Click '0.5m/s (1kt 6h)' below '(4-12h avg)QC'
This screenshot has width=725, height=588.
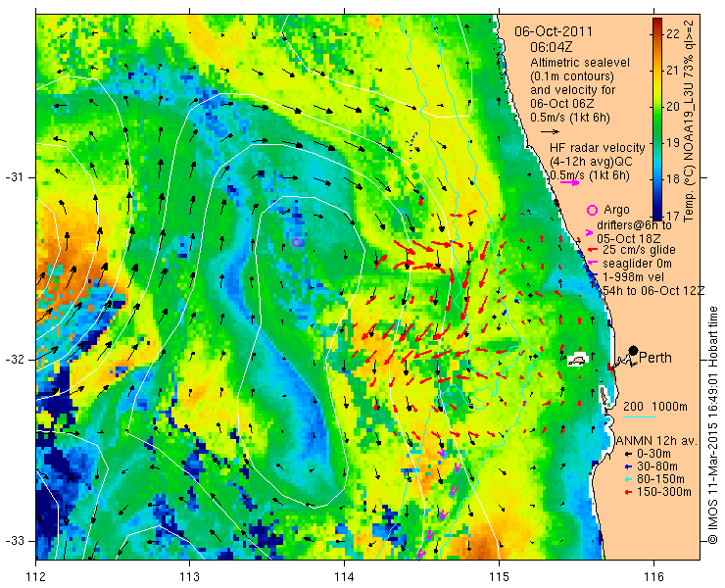pyautogui.click(x=590, y=175)
